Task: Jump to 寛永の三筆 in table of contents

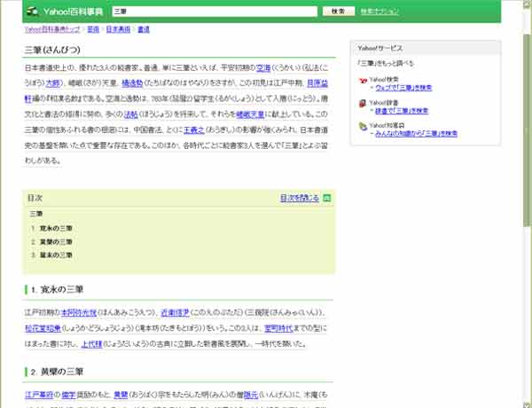Action: 55,229
